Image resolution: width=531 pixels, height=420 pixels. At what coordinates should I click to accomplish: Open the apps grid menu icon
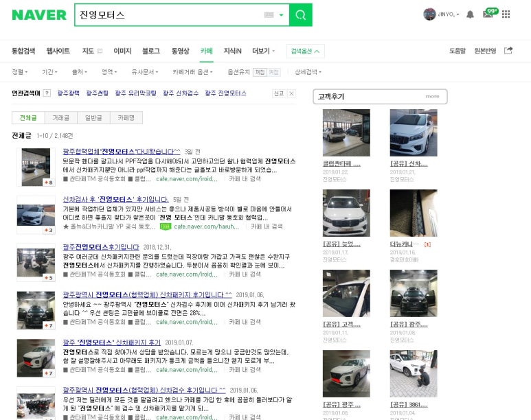[506, 14]
